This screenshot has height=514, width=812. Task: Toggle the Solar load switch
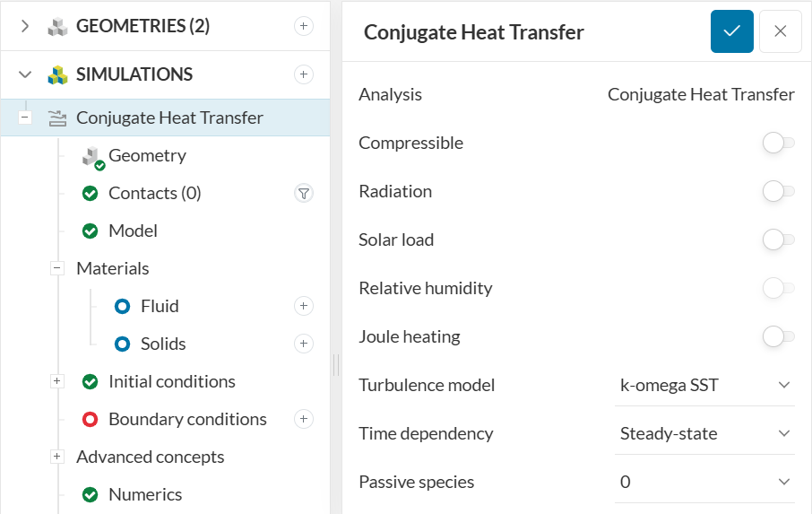tap(778, 240)
